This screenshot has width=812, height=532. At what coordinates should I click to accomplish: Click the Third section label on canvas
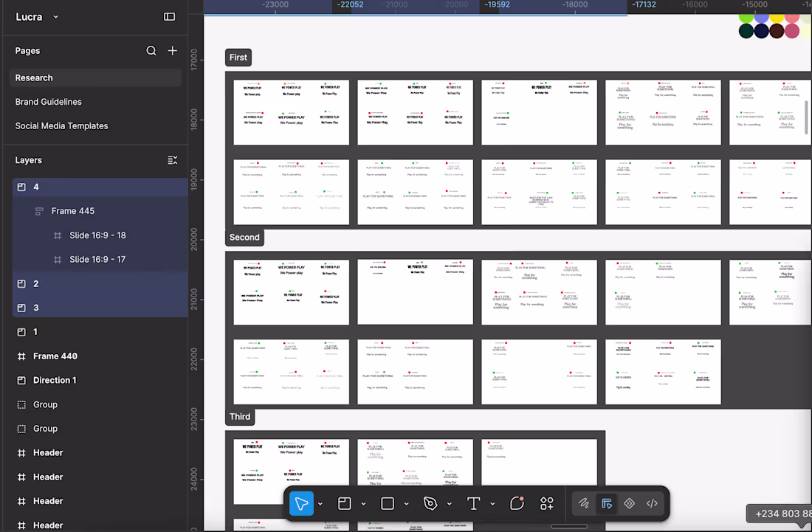(240, 417)
